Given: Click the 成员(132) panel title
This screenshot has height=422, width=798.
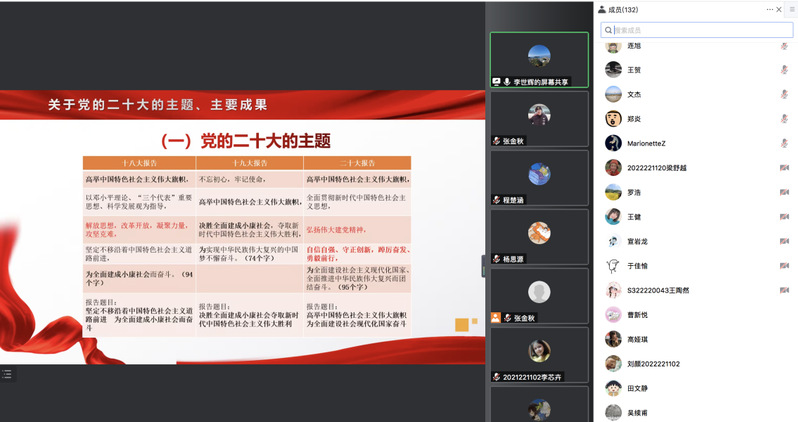Looking at the screenshot, I should click(x=630, y=9).
